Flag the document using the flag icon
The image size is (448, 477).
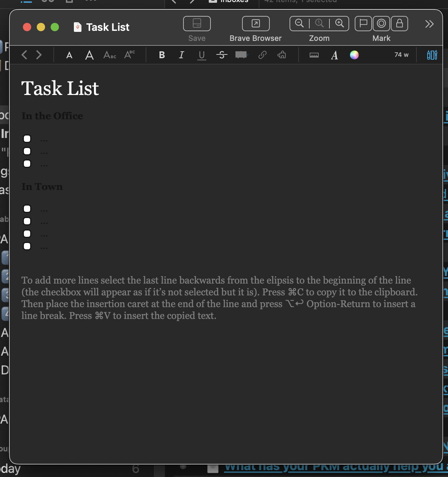tap(363, 24)
